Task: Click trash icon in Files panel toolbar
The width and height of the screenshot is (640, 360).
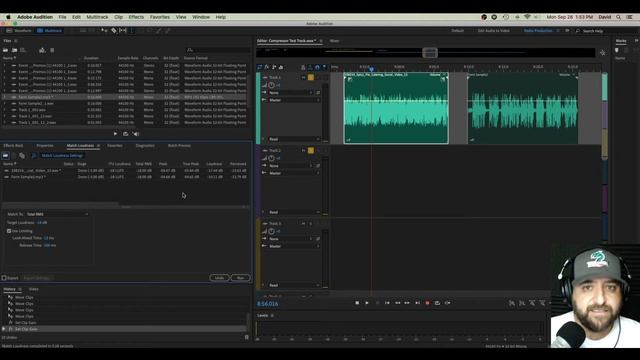Action: point(52,50)
